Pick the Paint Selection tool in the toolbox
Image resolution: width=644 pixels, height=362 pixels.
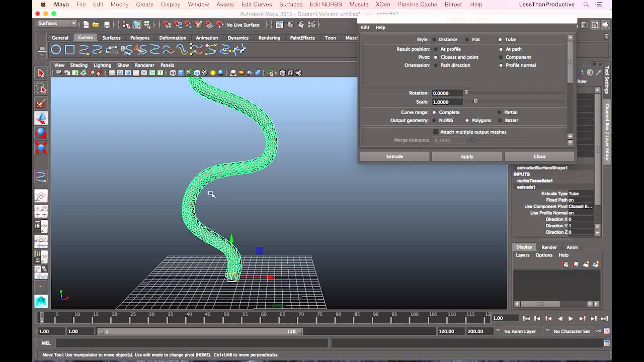(41, 104)
